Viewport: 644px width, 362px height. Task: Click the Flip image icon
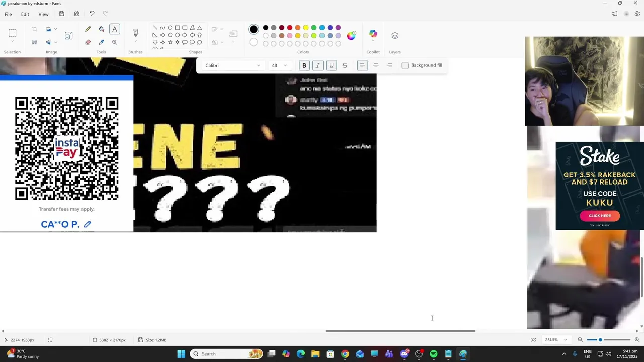point(48,42)
